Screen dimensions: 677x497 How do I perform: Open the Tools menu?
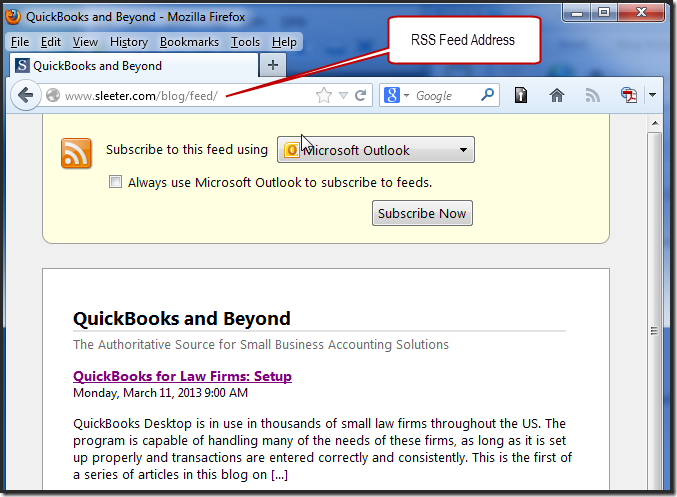pyautogui.click(x=245, y=42)
